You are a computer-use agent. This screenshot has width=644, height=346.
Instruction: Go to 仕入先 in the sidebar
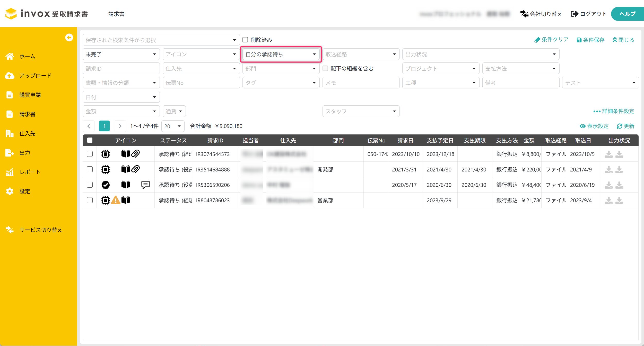coord(27,133)
